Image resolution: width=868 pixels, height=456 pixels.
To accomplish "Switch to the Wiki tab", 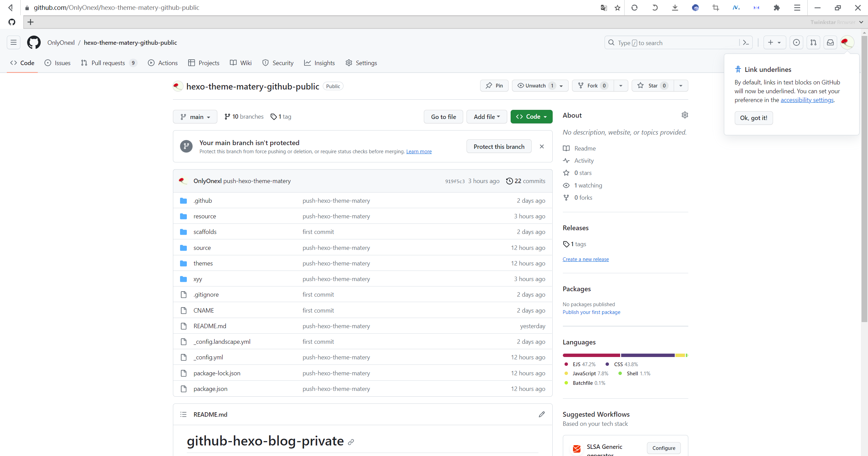I will point(241,63).
